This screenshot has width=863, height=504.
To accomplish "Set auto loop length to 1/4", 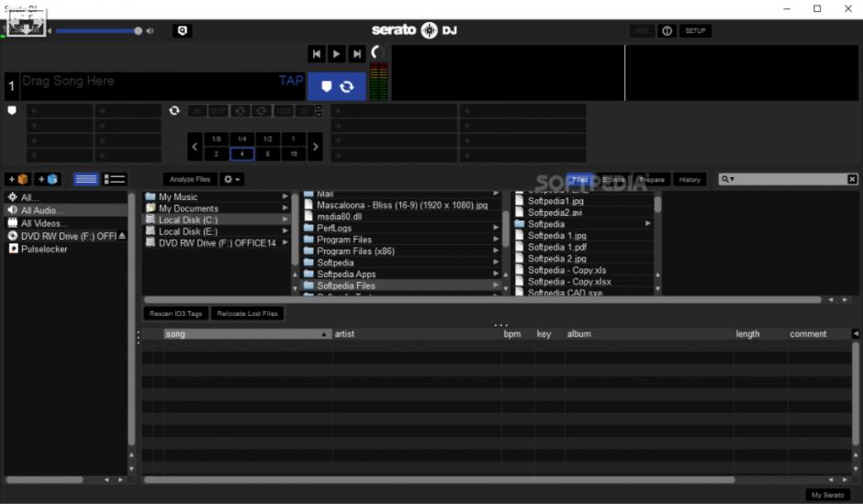I will pos(241,140).
